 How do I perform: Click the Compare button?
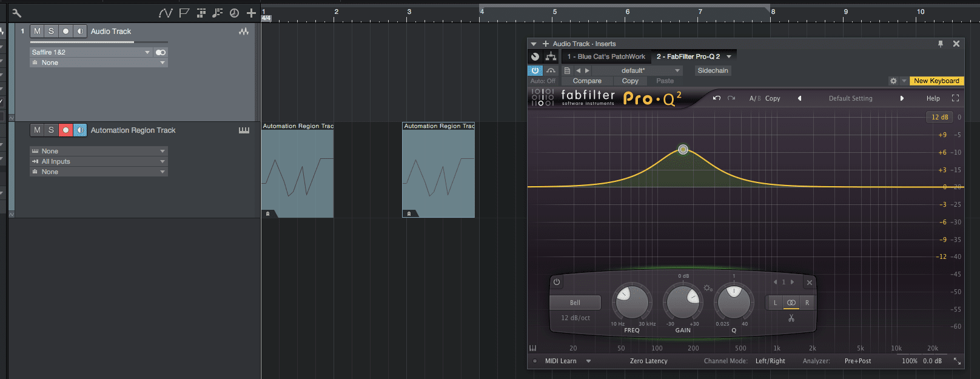pos(587,81)
